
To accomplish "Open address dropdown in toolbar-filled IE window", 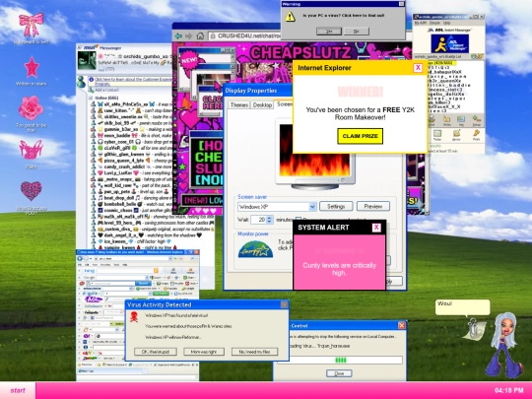I will [x=170, y=258].
